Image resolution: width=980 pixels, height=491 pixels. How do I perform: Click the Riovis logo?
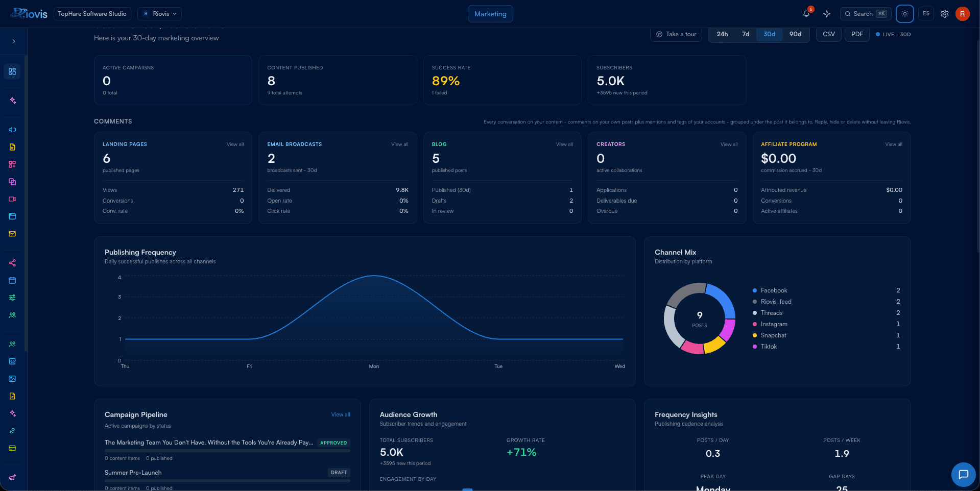click(x=30, y=14)
